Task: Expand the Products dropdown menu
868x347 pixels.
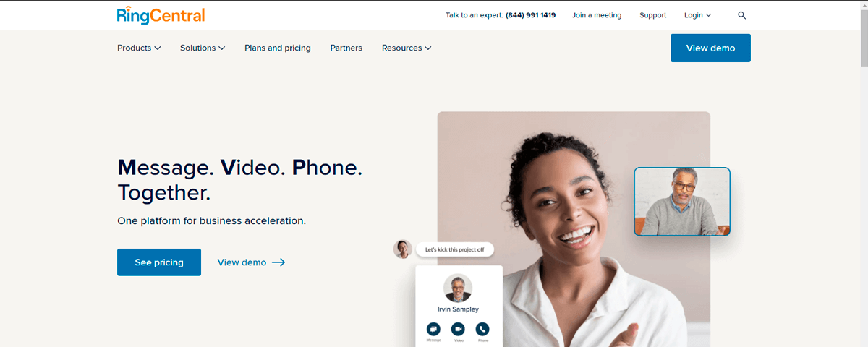Action: coord(139,48)
